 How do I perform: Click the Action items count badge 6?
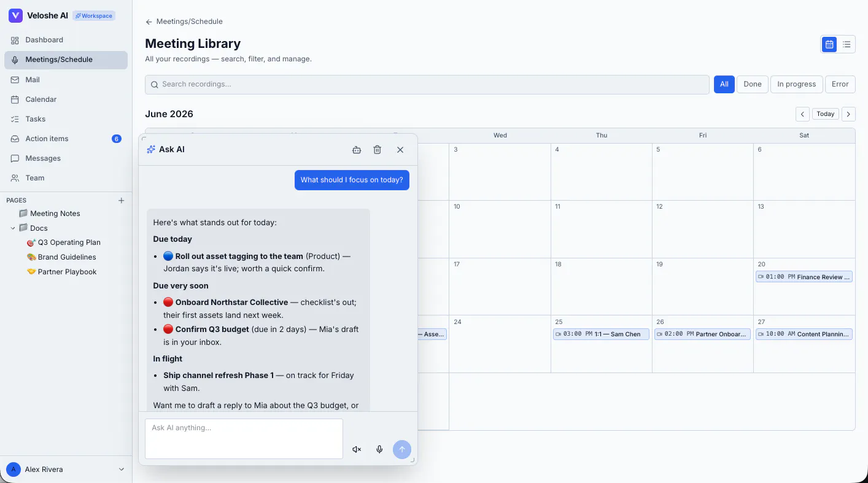pos(117,139)
